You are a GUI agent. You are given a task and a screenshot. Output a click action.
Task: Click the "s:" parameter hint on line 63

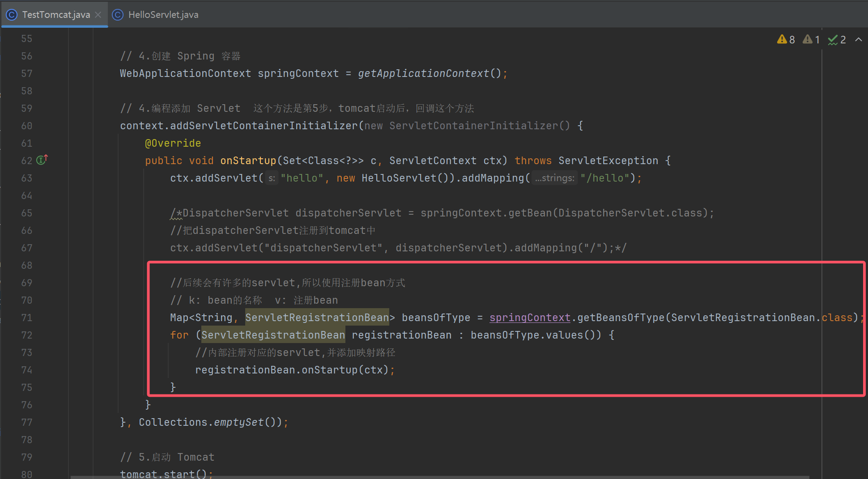[272, 178]
